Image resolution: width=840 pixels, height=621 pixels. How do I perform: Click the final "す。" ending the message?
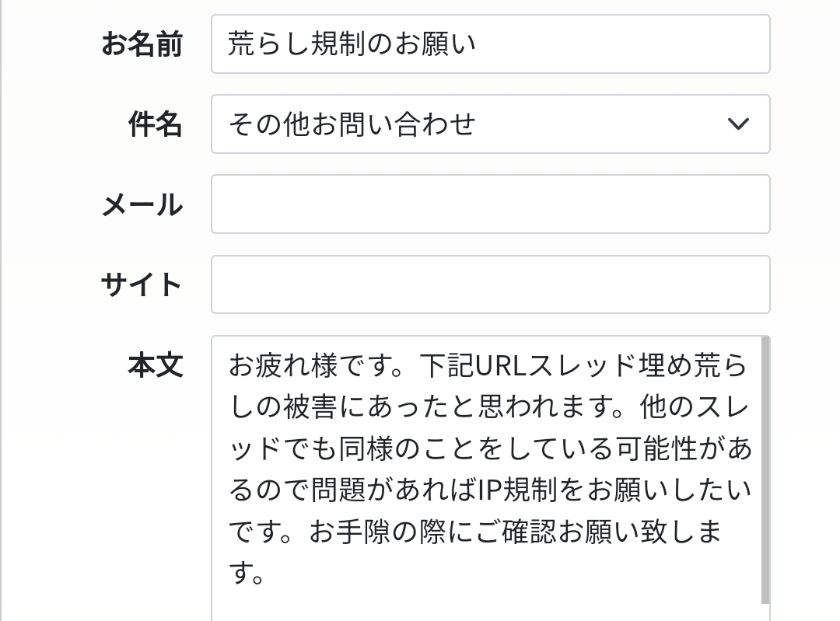[x=249, y=574]
